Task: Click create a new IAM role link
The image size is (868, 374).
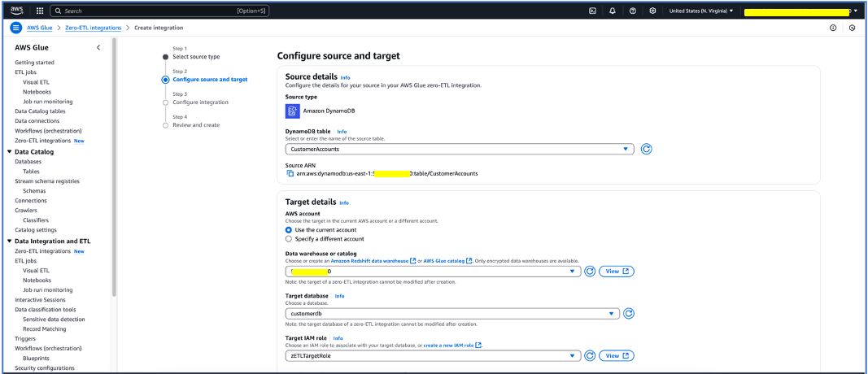Action: pyautogui.click(x=453, y=346)
